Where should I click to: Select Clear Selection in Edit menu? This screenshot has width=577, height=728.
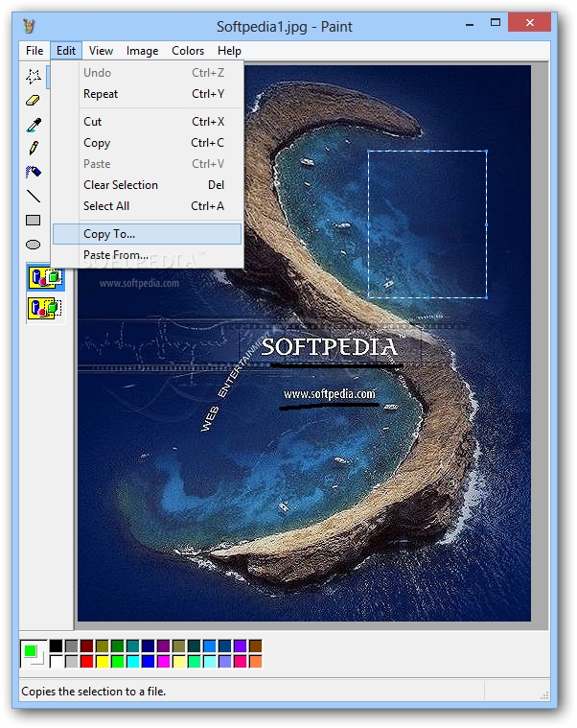click(x=147, y=185)
